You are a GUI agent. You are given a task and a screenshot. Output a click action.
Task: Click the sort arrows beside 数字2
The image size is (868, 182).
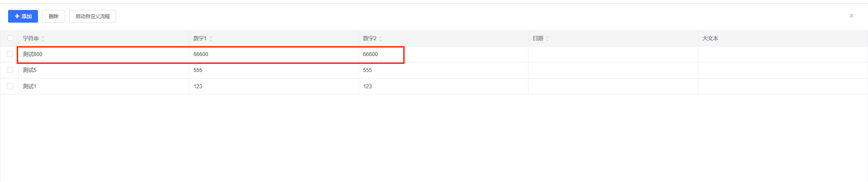click(x=381, y=38)
